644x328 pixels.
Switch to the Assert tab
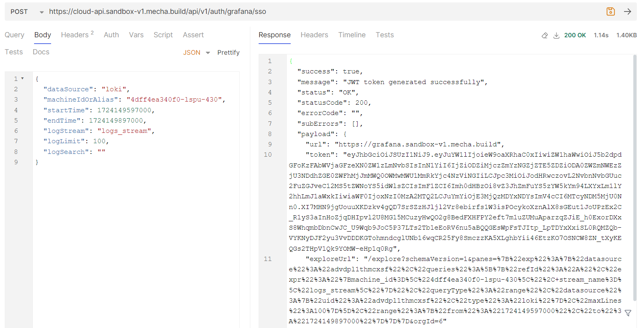point(193,35)
